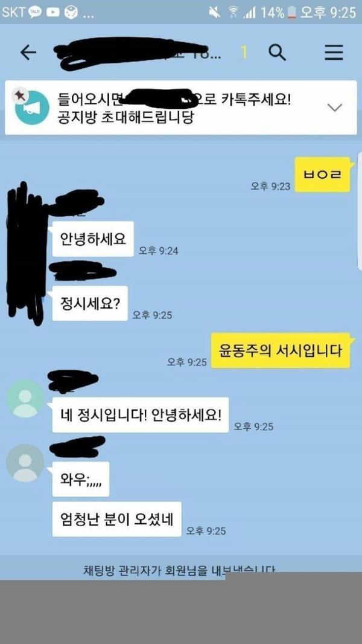Tap the dice app notification icon
Image resolution: width=362 pixels, height=644 pixels.
pyautogui.click(x=71, y=12)
